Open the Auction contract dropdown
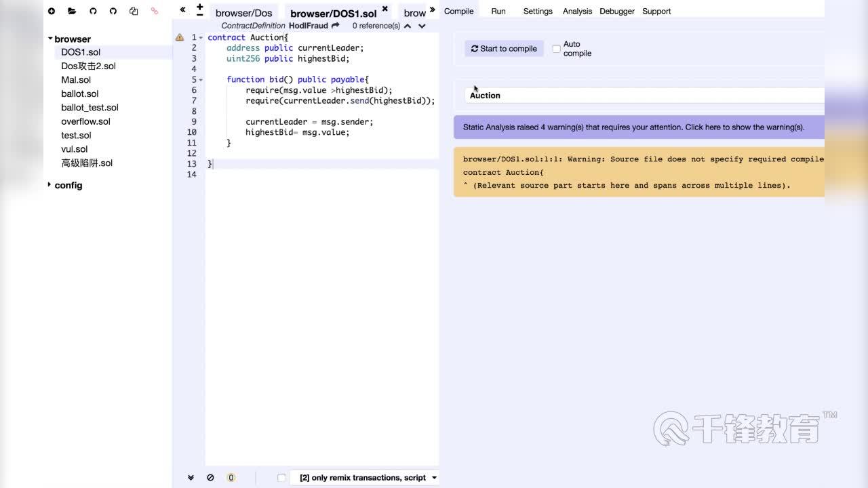 coord(644,96)
